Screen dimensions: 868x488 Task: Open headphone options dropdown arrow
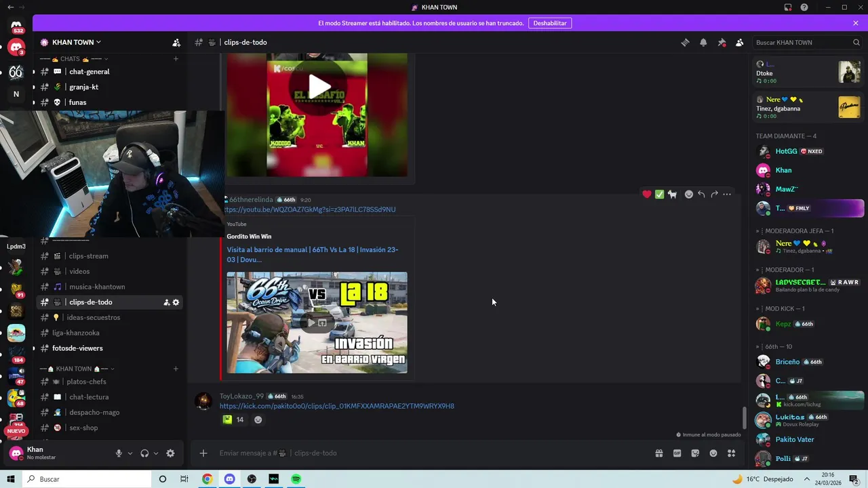pos(156,453)
